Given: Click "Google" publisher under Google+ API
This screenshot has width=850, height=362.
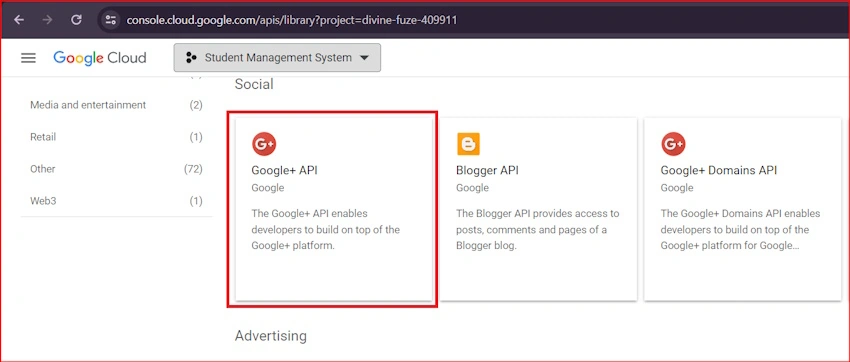Looking at the screenshot, I should 268,188.
